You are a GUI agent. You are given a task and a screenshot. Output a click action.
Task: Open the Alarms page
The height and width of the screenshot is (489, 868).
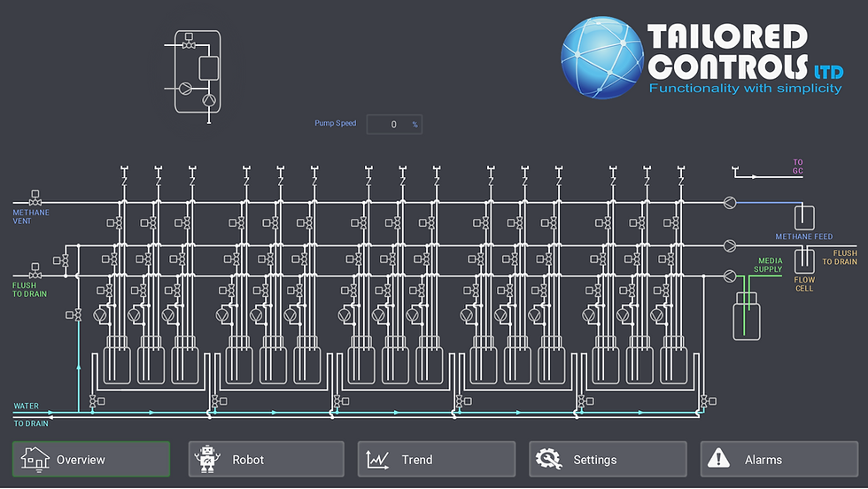pyautogui.click(x=779, y=459)
